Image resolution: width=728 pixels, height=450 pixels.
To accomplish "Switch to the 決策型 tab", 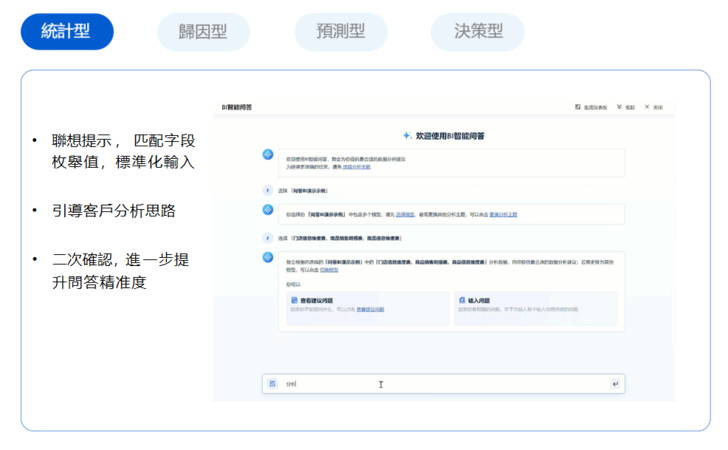I will click(x=477, y=32).
